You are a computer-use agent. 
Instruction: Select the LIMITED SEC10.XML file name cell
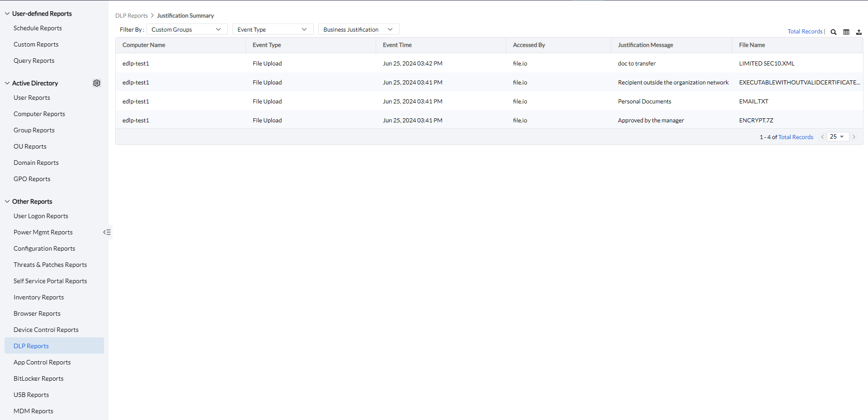pyautogui.click(x=767, y=64)
